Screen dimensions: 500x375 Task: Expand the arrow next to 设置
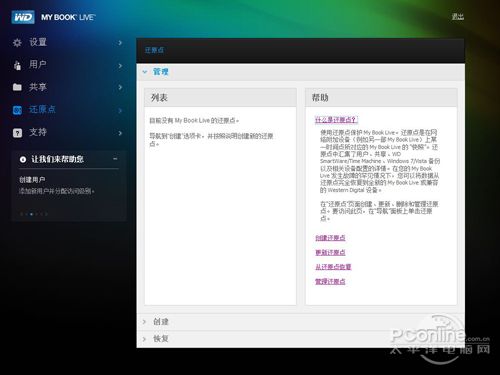click(x=120, y=43)
